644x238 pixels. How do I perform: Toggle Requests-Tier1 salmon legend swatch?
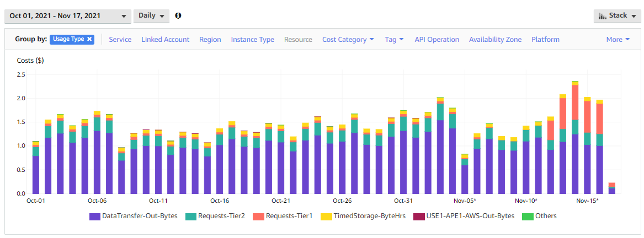point(258,217)
